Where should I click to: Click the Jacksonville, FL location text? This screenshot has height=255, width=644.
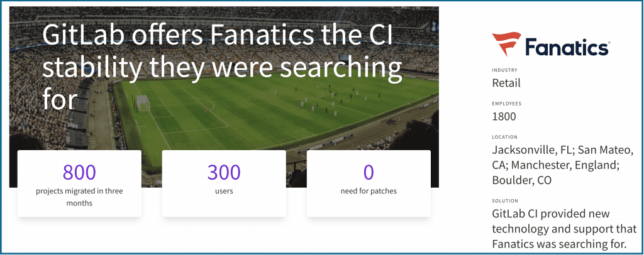point(531,151)
